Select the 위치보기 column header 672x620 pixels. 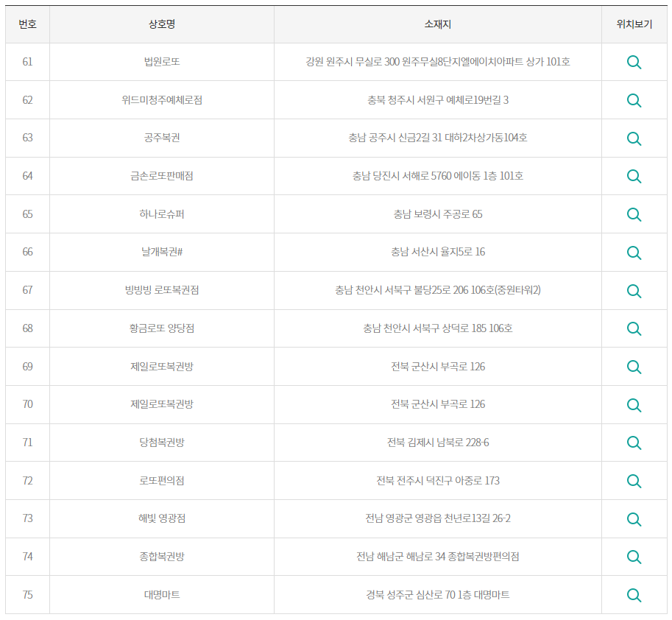[x=634, y=24]
